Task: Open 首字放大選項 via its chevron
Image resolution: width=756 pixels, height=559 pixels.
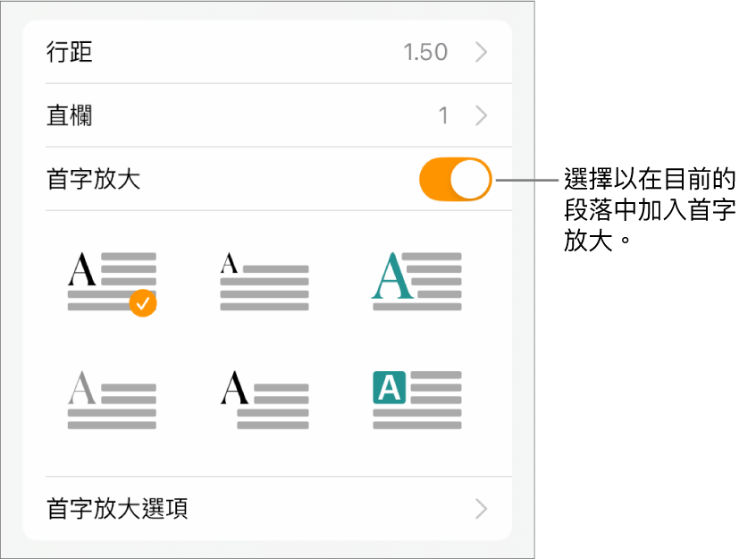Action: pos(481,508)
